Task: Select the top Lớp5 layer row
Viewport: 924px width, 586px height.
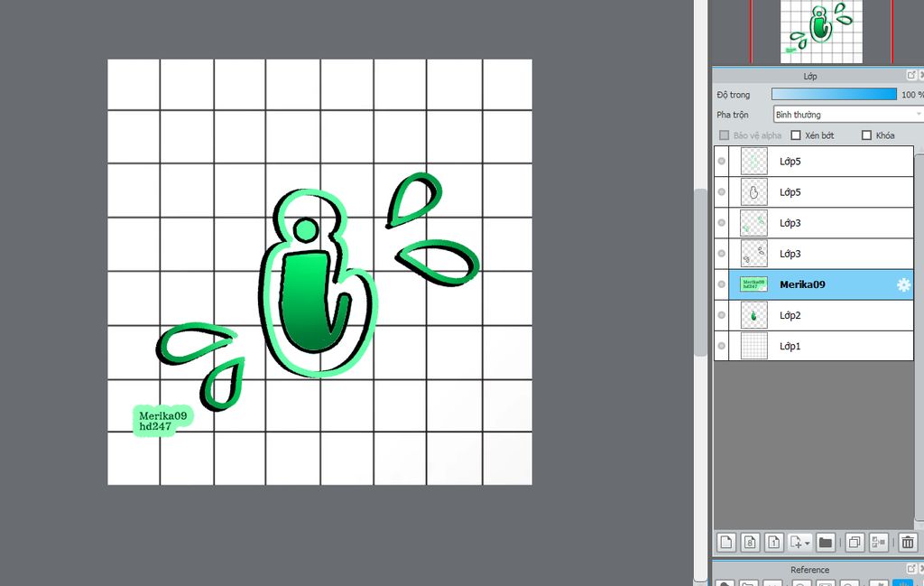Action: (x=814, y=161)
